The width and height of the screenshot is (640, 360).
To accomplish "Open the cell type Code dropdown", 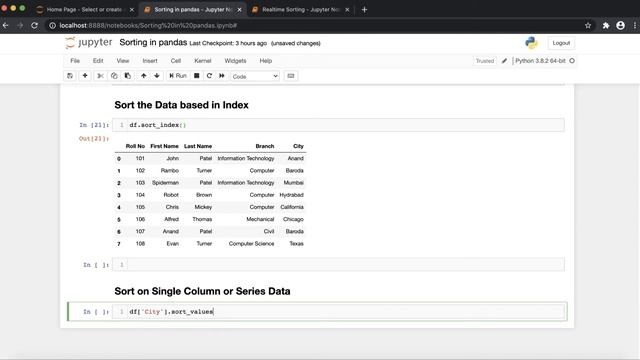I will (x=255, y=76).
